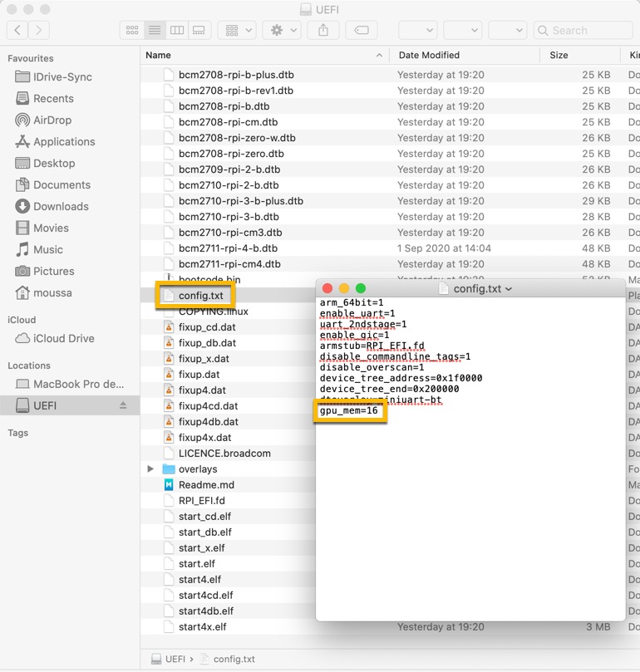The width and height of the screenshot is (640, 672).
Task: Sort by the Size column header
Action: pyautogui.click(x=579, y=55)
